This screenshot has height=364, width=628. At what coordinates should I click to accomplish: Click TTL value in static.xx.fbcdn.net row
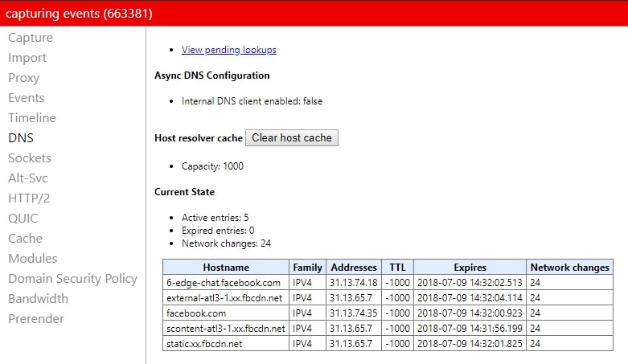tap(397, 344)
